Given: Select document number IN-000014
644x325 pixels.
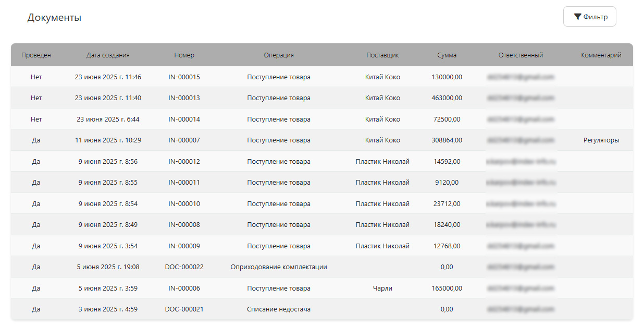Looking at the screenshot, I should [x=184, y=119].
